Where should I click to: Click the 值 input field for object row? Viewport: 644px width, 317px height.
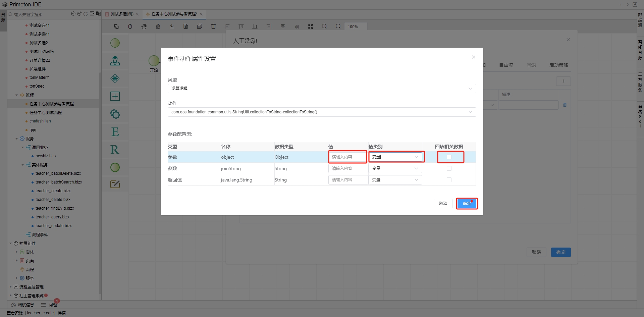(347, 157)
